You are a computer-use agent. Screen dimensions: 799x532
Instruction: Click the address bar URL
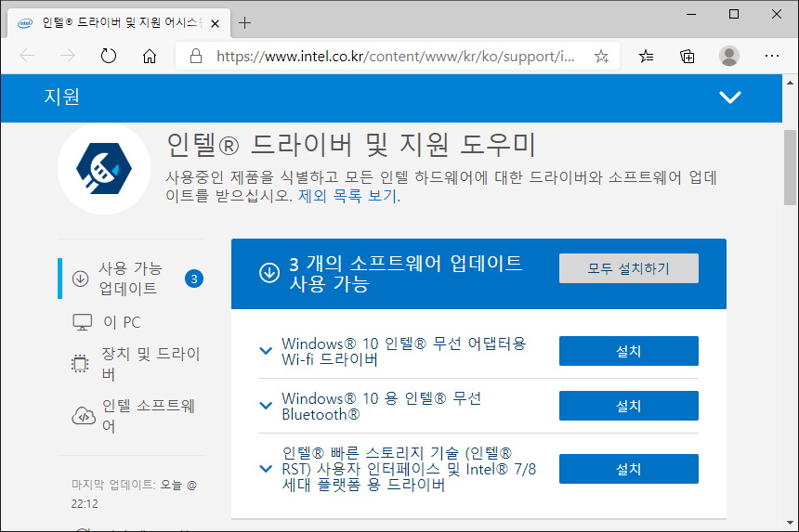(396, 56)
